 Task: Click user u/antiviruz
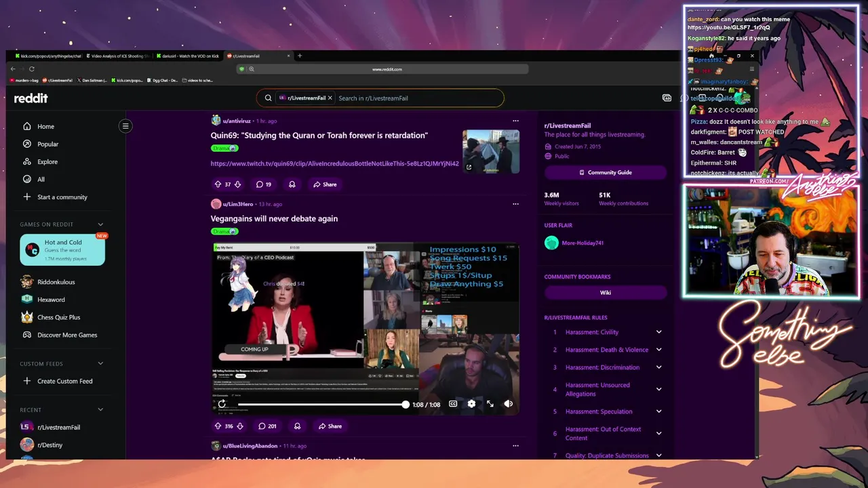tap(237, 121)
